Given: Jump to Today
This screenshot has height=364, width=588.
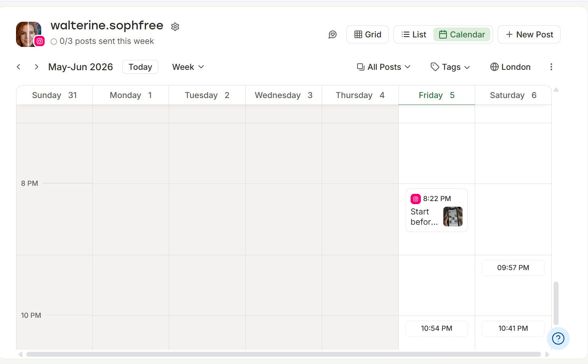Looking at the screenshot, I should [x=140, y=67].
